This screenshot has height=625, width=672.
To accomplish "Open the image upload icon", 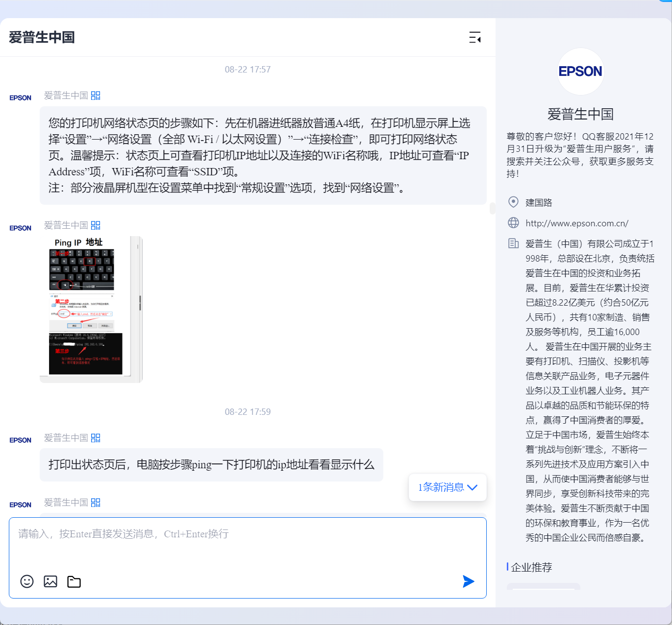I will (50, 581).
